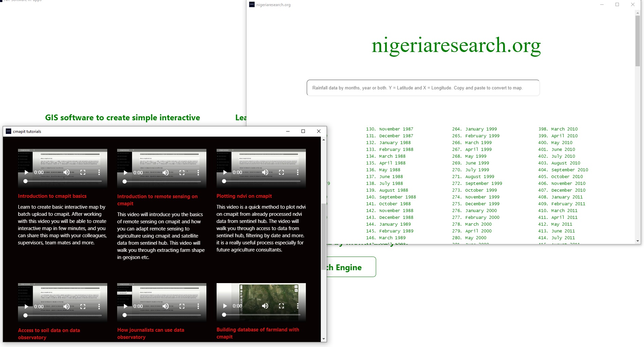The image size is (644, 347).
Task: Mute the Plotting ndvi on cmapit video
Action: coord(265,172)
